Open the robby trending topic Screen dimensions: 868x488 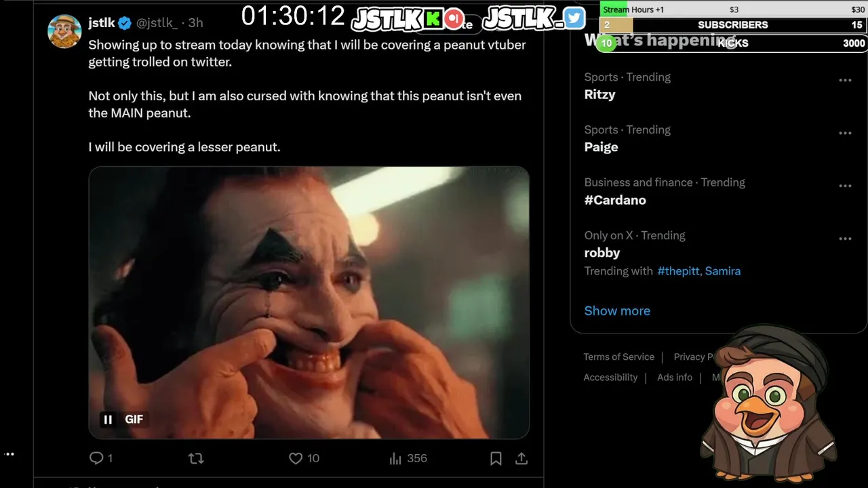pos(602,253)
